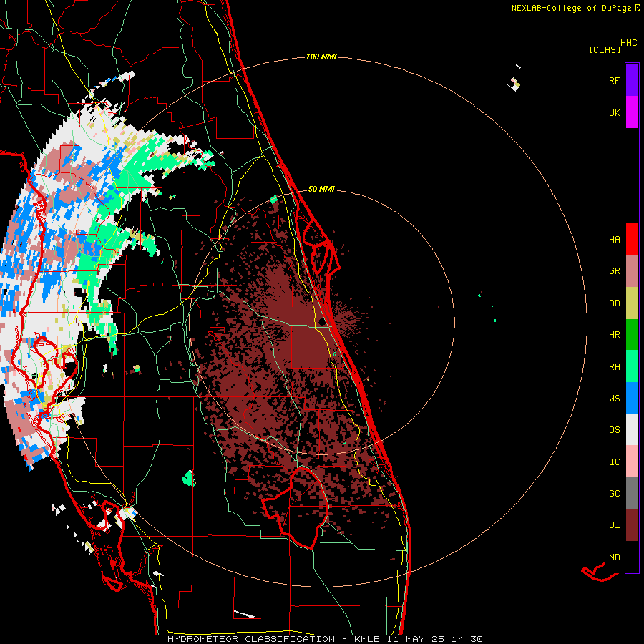
Task: Click the DS white legend swatch
Action: tap(632, 430)
